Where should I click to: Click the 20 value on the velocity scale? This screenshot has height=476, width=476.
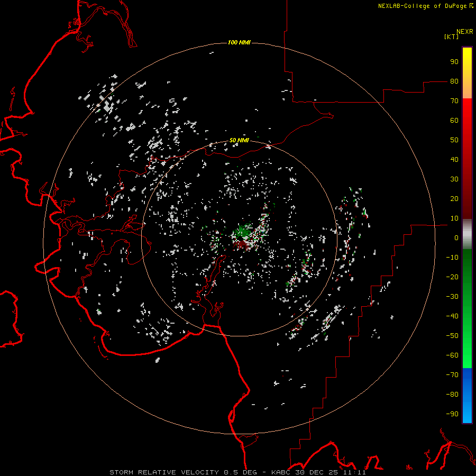(x=454, y=198)
